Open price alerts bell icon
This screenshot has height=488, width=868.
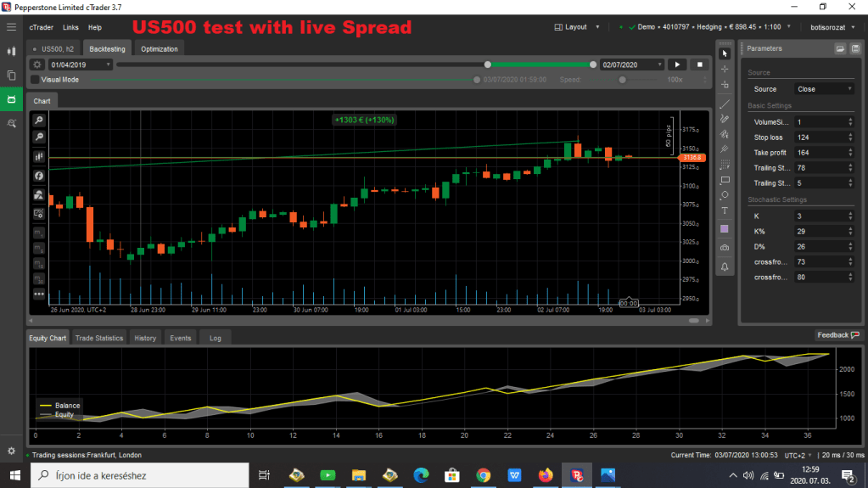click(725, 266)
